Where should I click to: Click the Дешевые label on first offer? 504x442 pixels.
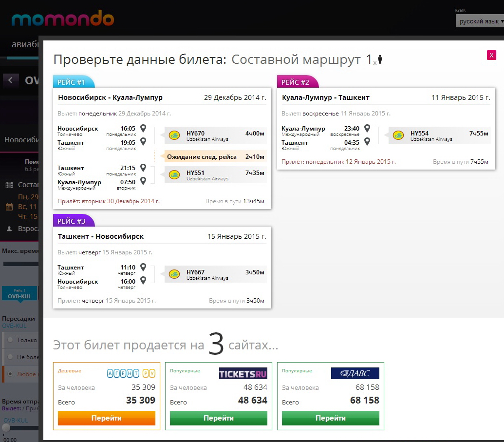tap(70, 370)
